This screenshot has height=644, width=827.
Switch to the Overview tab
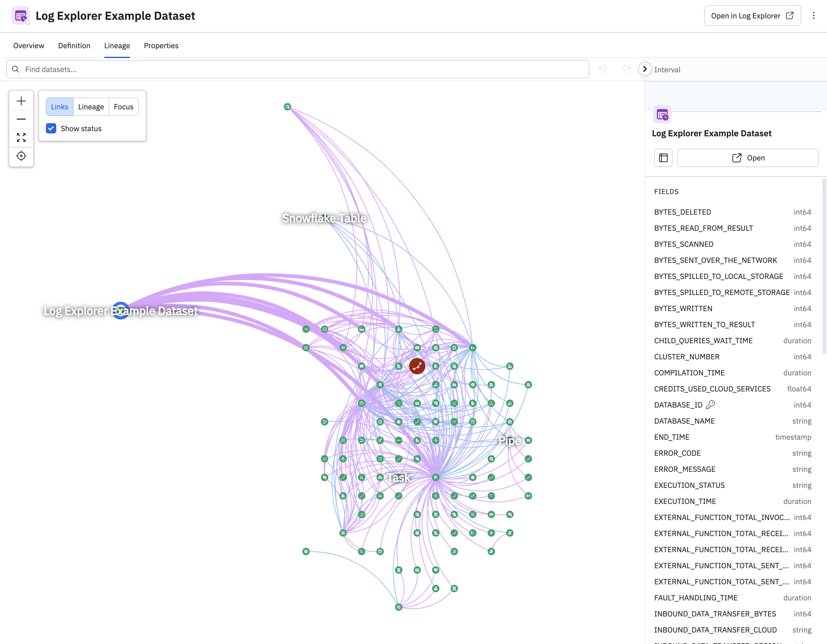click(28, 45)
